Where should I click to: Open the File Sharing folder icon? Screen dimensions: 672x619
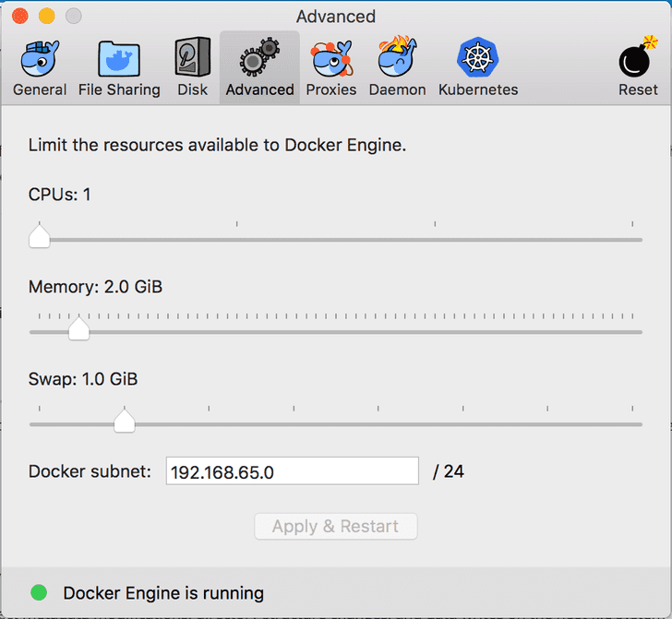point(119,58)
